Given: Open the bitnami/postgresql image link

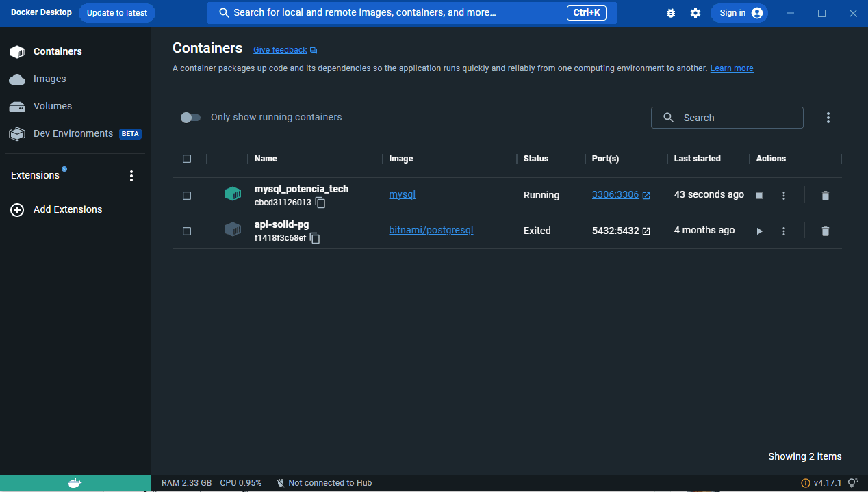Looking at the screenshot, I should [431, 230].
